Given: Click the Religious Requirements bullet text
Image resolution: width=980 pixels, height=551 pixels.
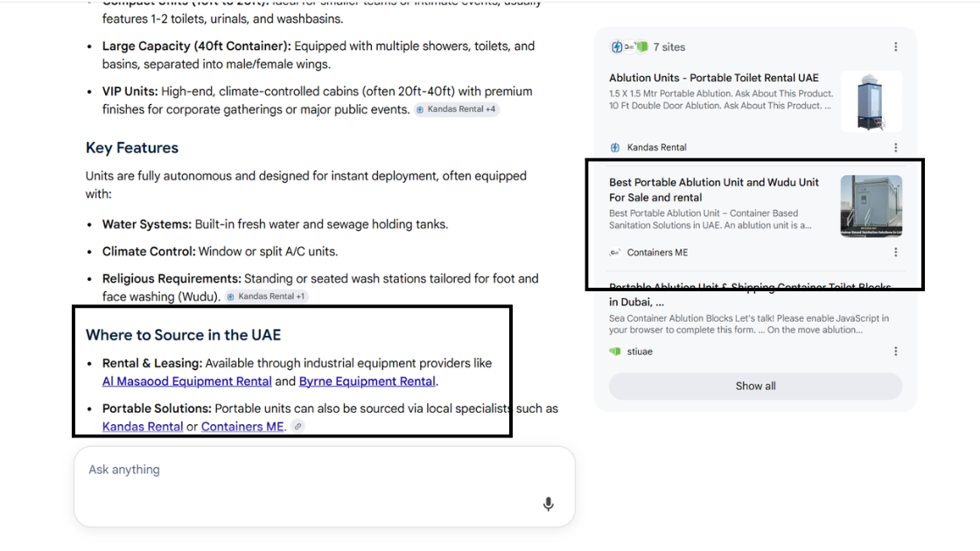Looking at the screenshot, I should tap(320, 288).
